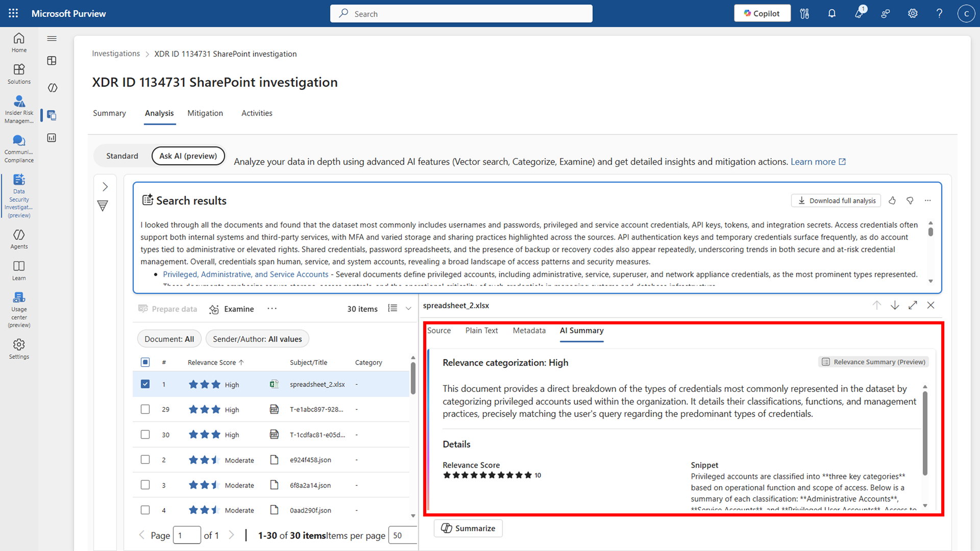Click Download full analysis button
The image size is (980, 551).
[x=836, y=201]
